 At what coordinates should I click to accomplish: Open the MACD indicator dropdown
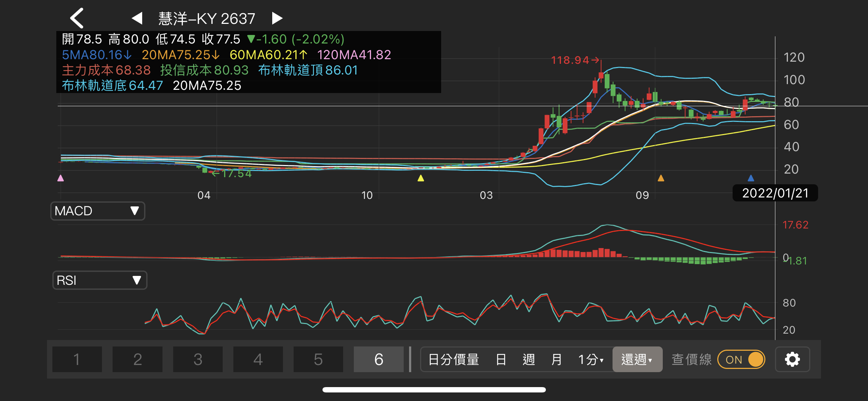coord(98,211)
